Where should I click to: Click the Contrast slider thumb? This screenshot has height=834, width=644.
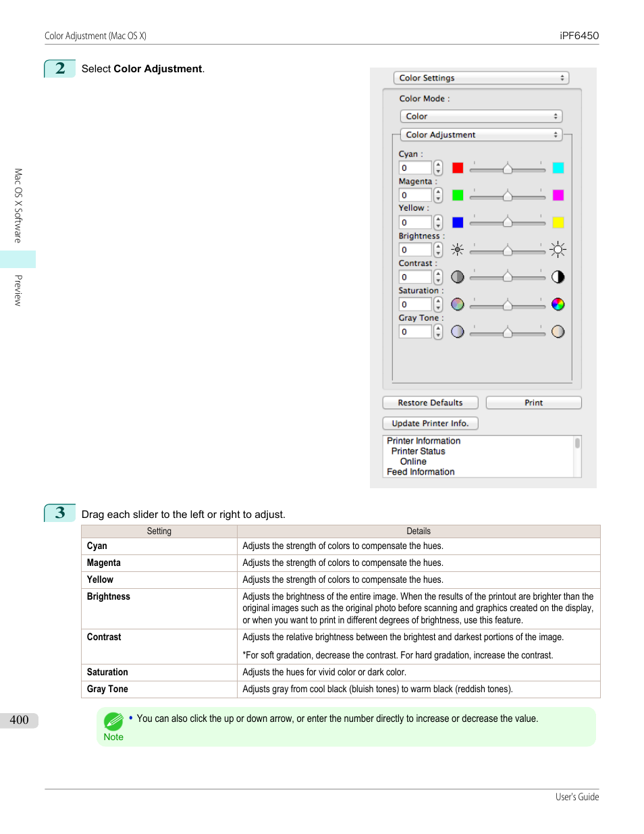508,278
